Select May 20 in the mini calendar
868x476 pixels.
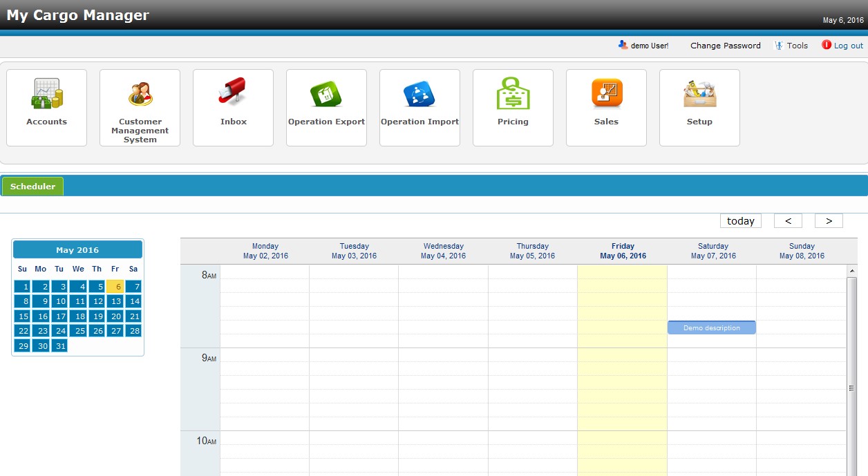click(115, 316)
